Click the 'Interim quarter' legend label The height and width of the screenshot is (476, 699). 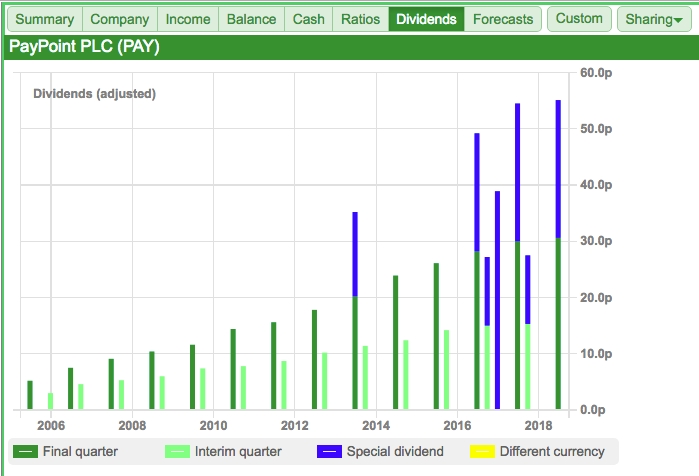tap(238, 451)
